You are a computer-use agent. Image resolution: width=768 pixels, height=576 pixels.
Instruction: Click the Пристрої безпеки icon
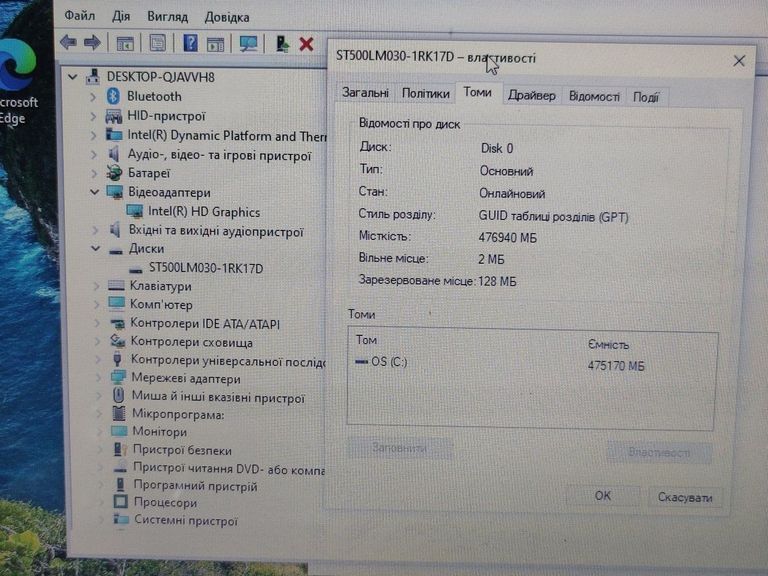click(x=119, y=449)
